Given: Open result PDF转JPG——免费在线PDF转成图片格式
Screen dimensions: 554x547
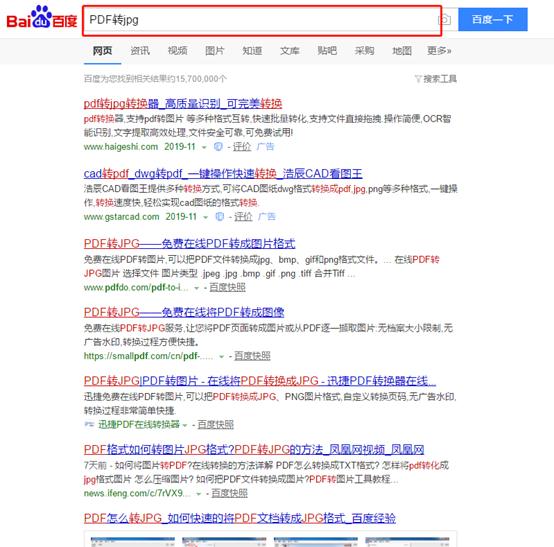Looking at the screenshot, I should coord(189,244).
